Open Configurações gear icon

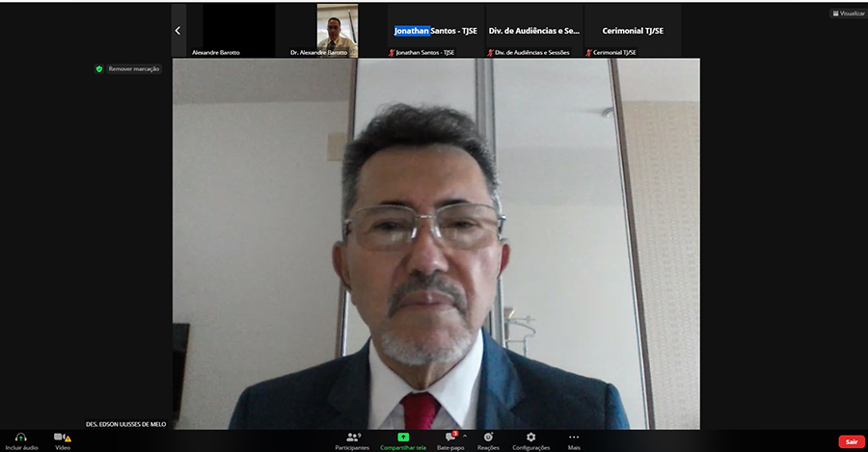coord(530,438)
